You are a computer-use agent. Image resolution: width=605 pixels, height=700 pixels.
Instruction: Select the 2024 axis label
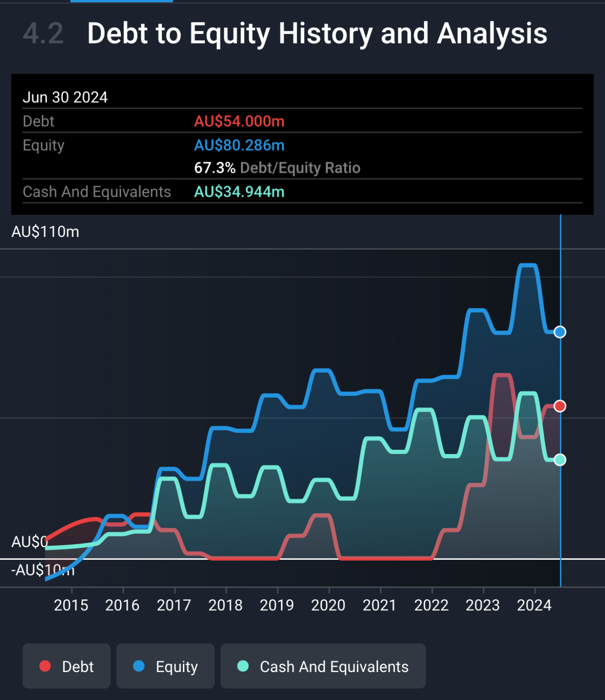coord(534,605)
